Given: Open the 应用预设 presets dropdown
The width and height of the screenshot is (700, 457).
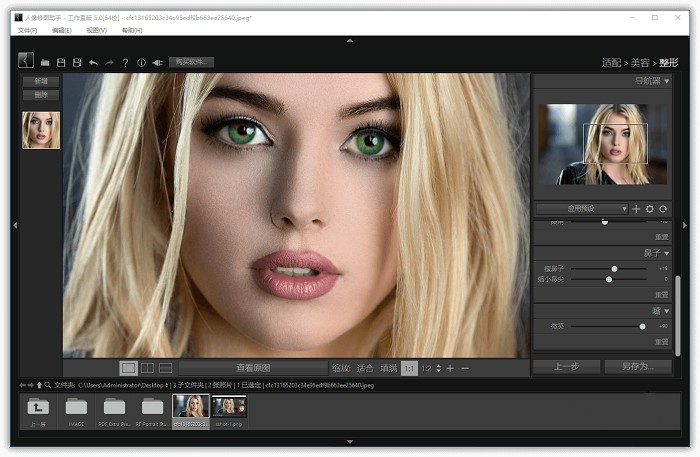Looking at the screenshot, I should coord(581,209).
